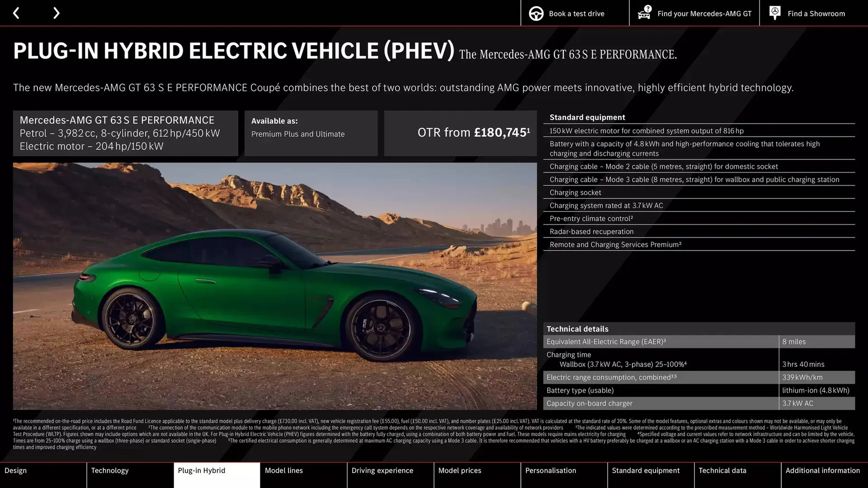Click 'Radar-based recuperation' row
Image resolution: width=868 pixels, height=488 pixels.
coord(699,232)
